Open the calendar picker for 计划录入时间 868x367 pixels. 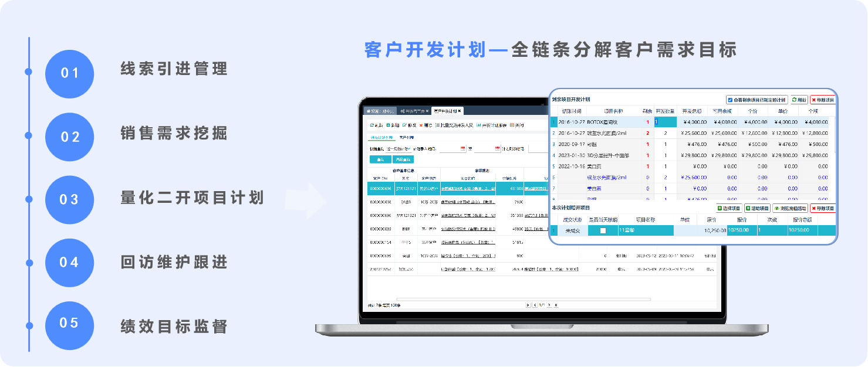[x=497, y=149]
